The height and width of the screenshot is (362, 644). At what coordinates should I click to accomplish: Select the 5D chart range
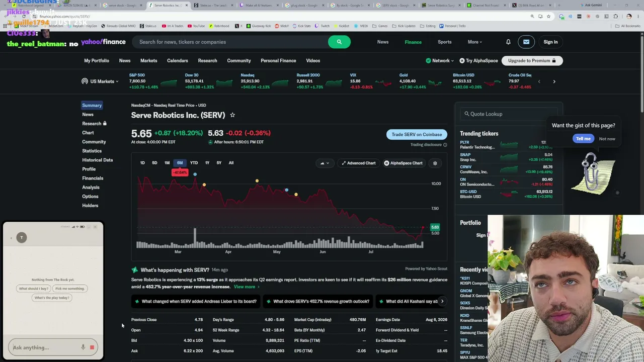pos(154,163)
